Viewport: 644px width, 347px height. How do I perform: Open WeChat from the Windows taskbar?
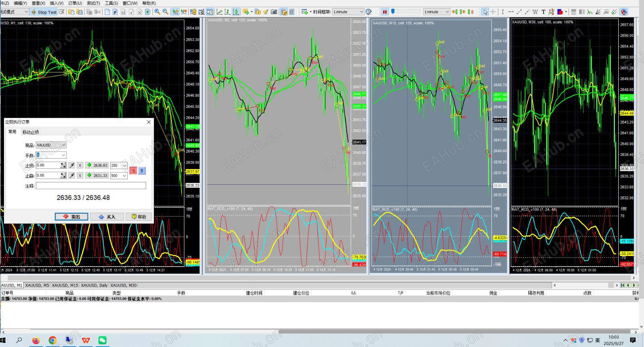(x=103, y=341)
